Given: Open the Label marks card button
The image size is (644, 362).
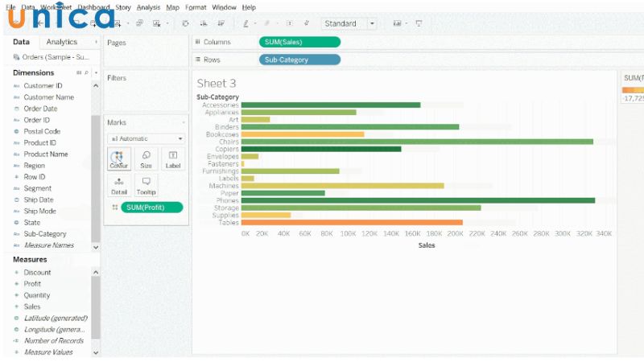Looking at the screenshot, I should coord(172,158).
